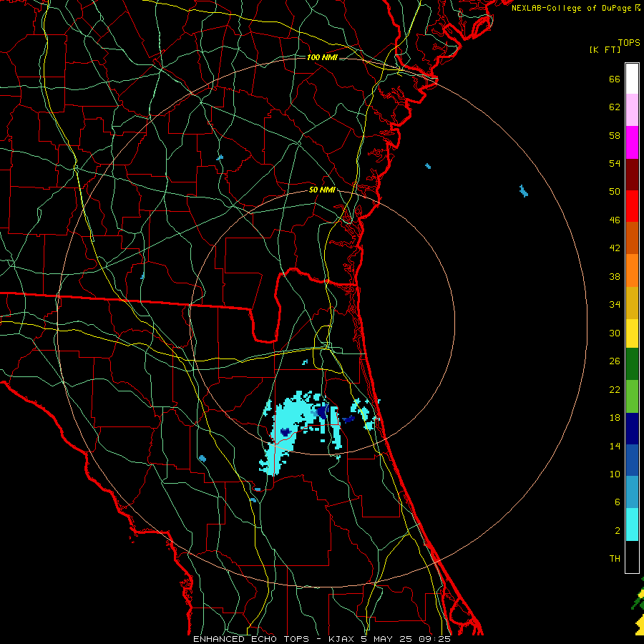Click the '62' legend value
The image size is (644, 644).
[x=615, y=107]
